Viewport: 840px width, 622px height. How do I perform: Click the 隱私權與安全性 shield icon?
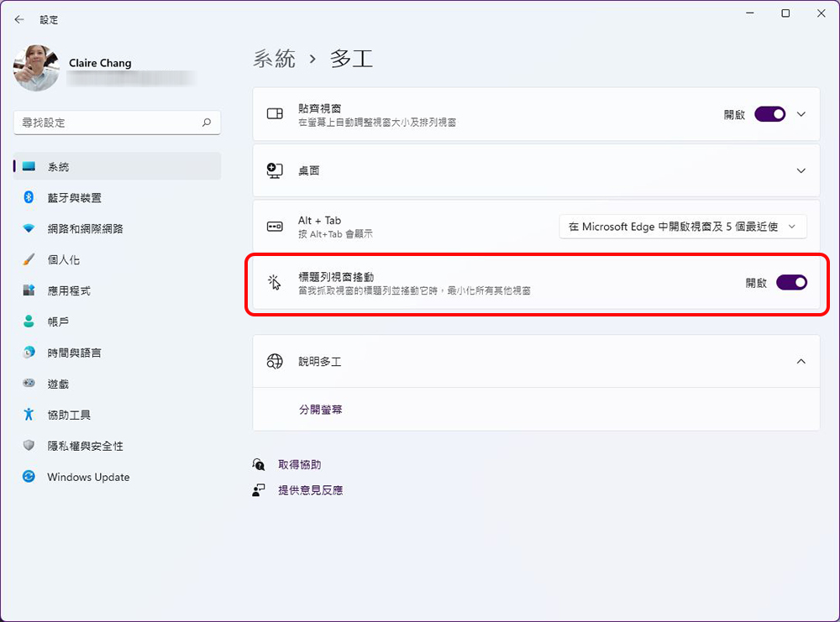[29, 446]
